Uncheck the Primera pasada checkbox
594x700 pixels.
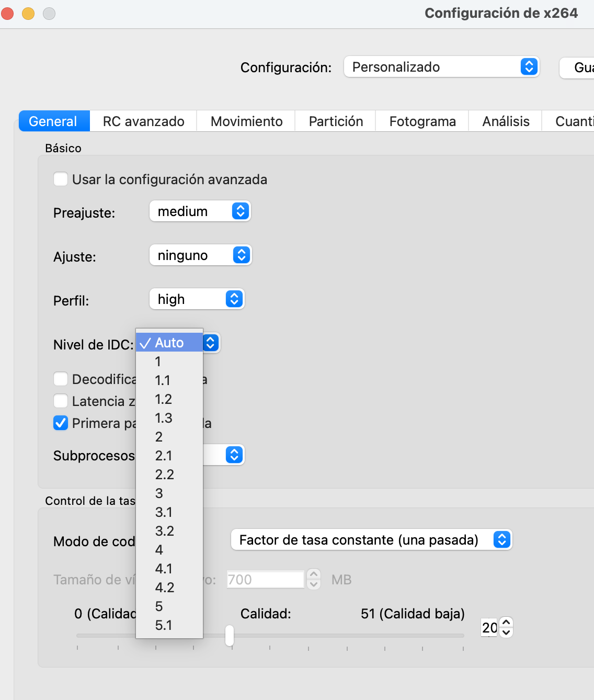[x=61, y=423]
